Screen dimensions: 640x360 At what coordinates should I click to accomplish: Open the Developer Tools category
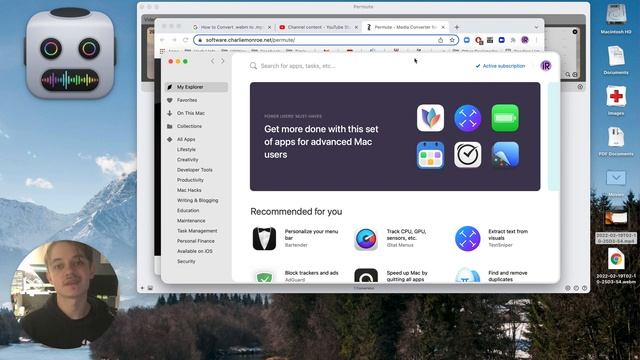[195, 170]
